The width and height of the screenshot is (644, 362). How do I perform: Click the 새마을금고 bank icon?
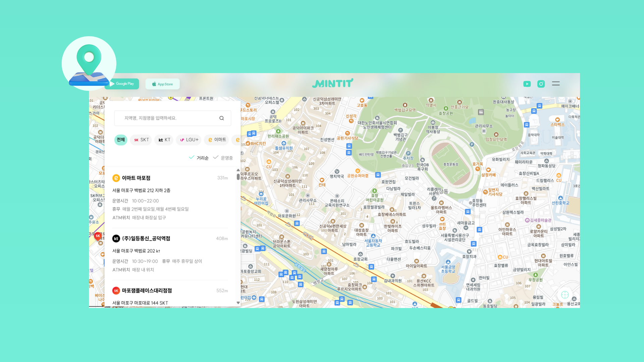coord(466,228)
